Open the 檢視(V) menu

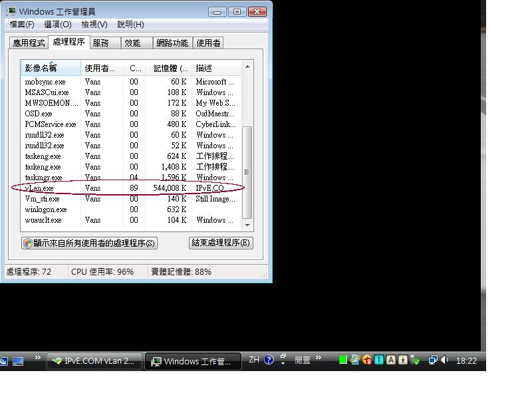[x=94, y=25]
